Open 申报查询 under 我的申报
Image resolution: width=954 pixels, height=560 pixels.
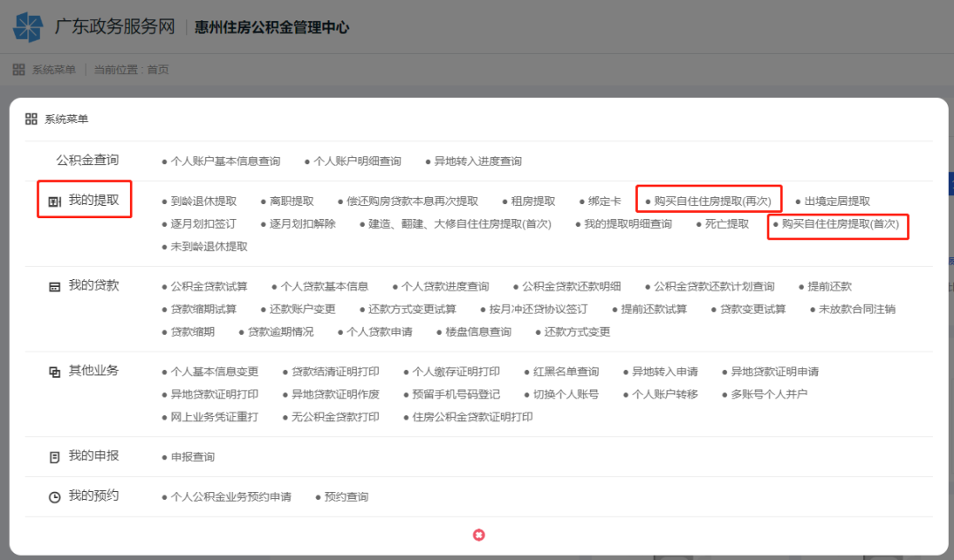193,458
